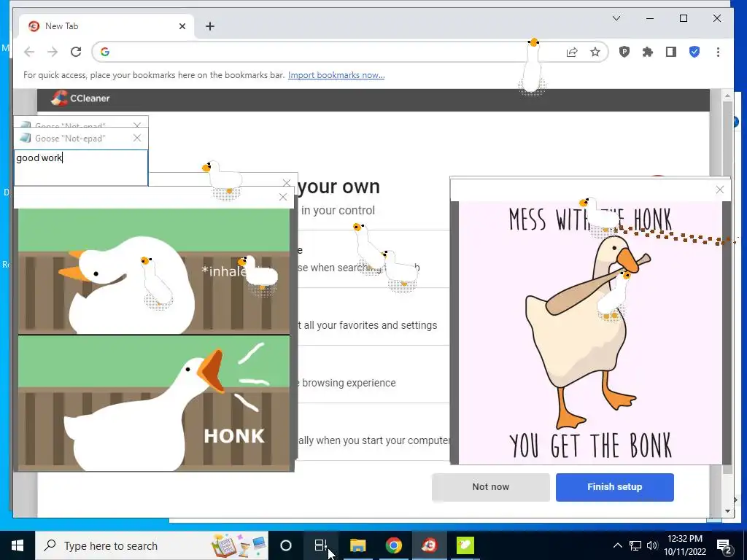Close the window behind the HONK meme
This screenshot has height=560, width=747.
click(286, 183)
